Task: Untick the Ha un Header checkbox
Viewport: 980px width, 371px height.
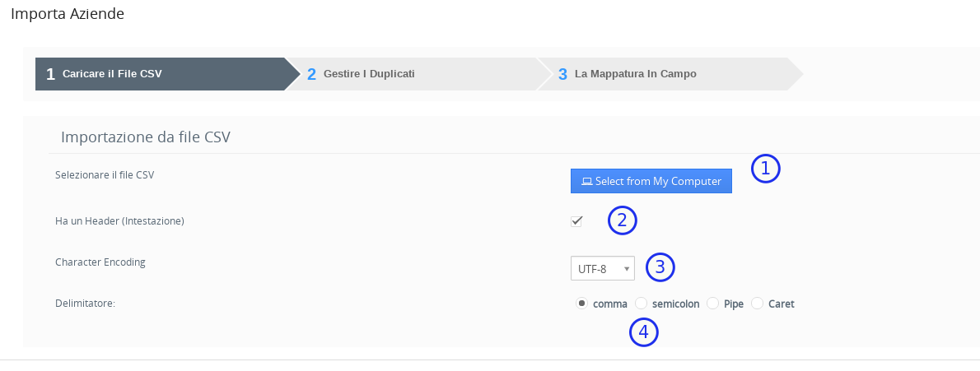Action: click(x=576, y=221)
